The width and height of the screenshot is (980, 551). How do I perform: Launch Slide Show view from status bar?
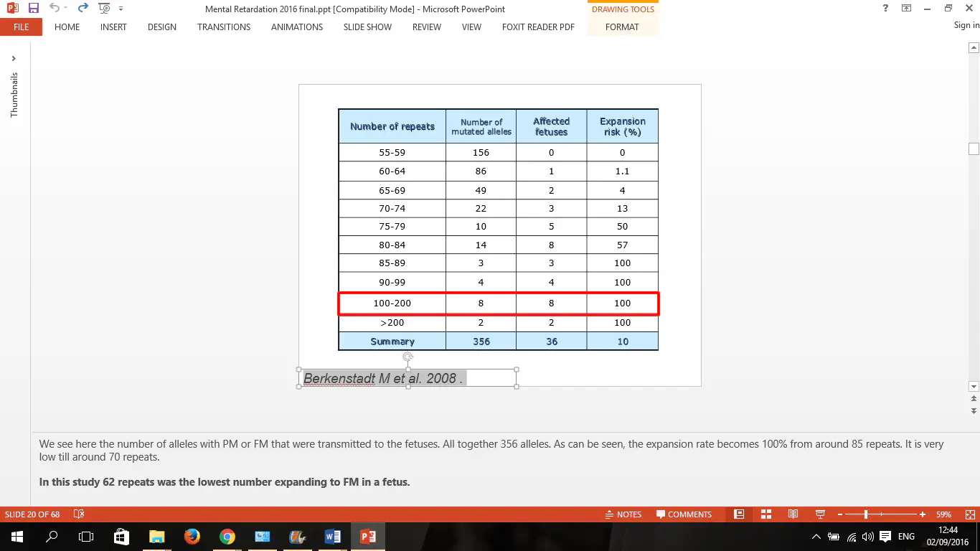[x=820, y=514]
